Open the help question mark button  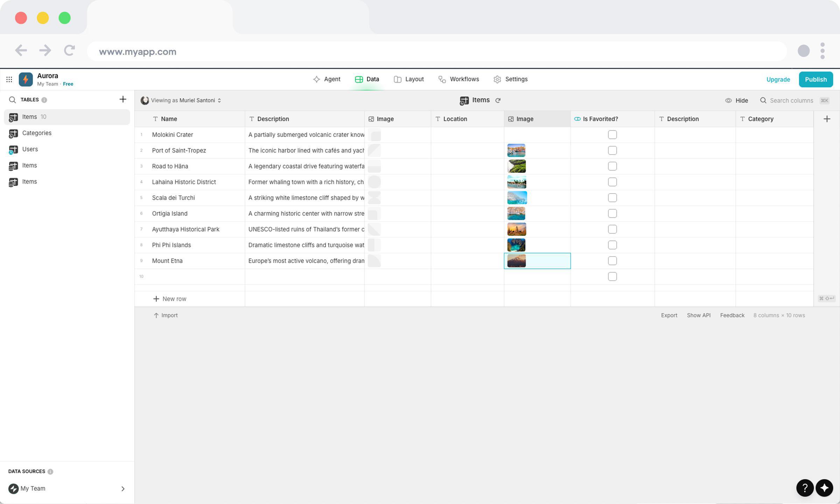(x=805, y=488)
